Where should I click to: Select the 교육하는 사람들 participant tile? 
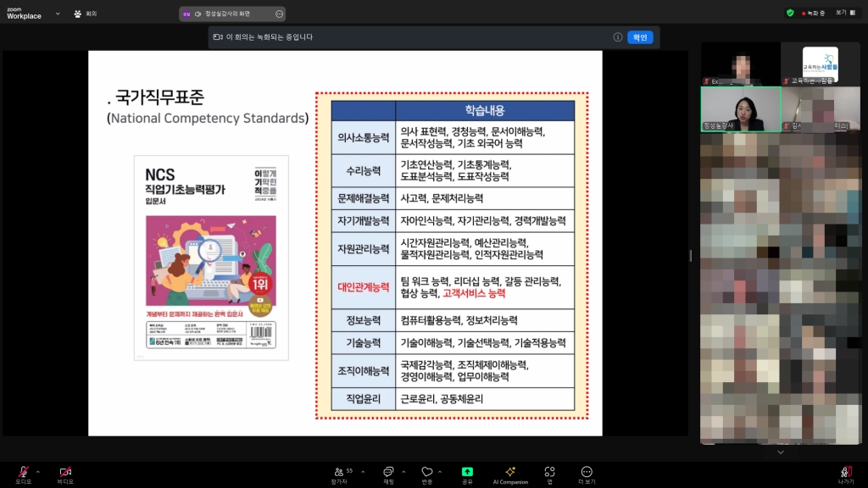(x=821, y=64)
